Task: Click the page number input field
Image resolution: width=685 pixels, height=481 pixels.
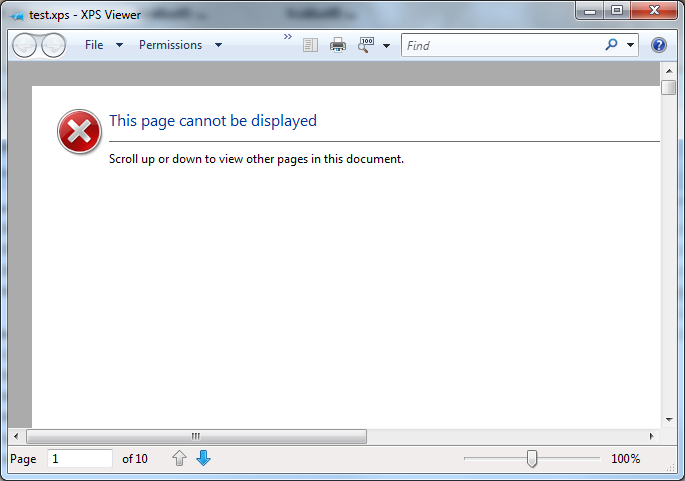Action: tap(80, 459)
